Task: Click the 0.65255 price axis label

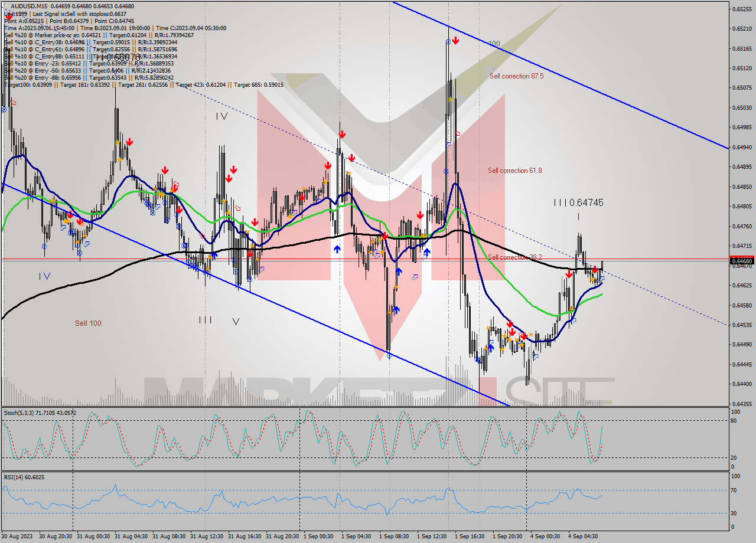Action: (x=742, y=9)
